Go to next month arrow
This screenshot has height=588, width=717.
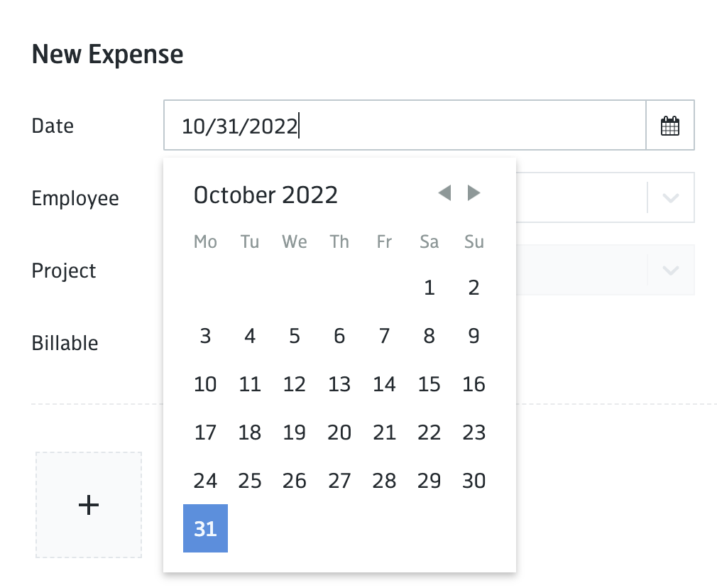(474, 193)
